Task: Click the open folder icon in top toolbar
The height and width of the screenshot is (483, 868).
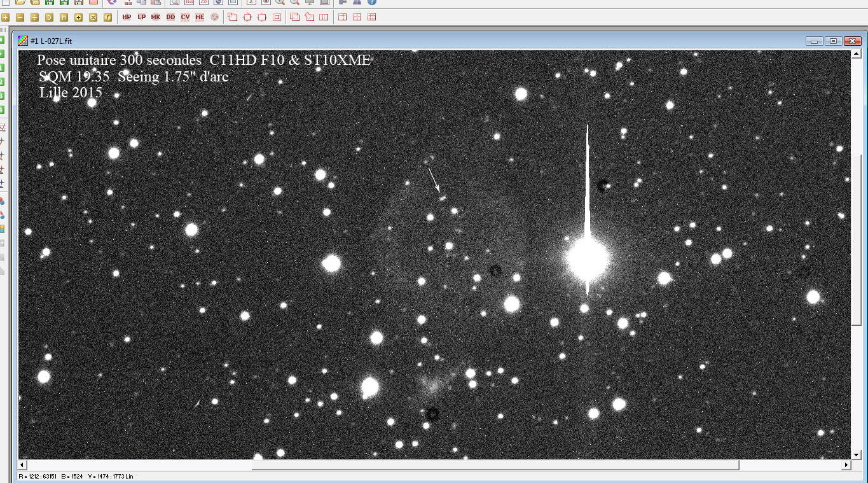Action: click(20, 3)
